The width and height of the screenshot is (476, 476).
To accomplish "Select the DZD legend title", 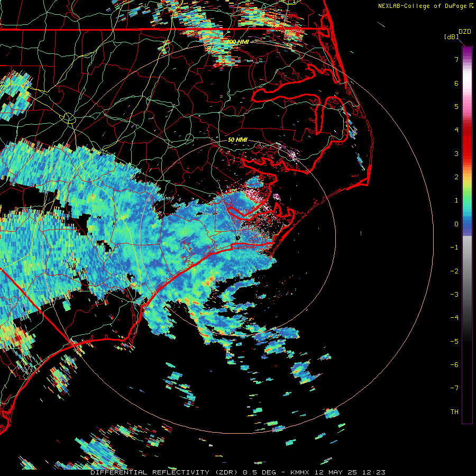I will tap(465, 32).
